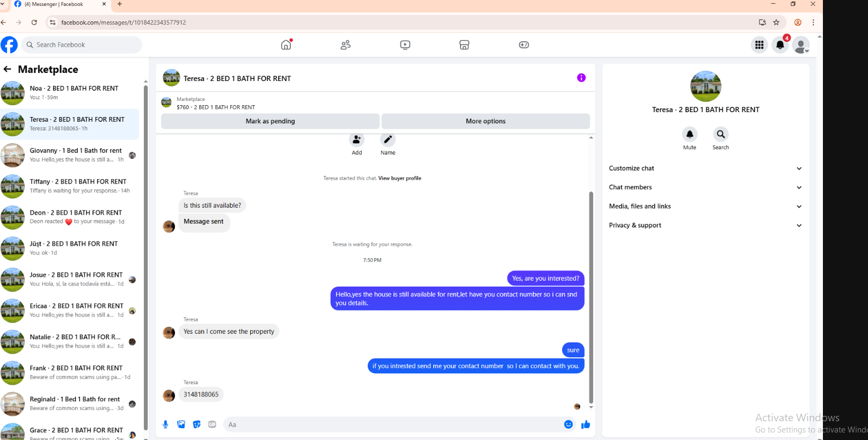Click Teresa's listing thumbnail in right panel
Viewport: 868px width, 440px height.
point(705,86)
